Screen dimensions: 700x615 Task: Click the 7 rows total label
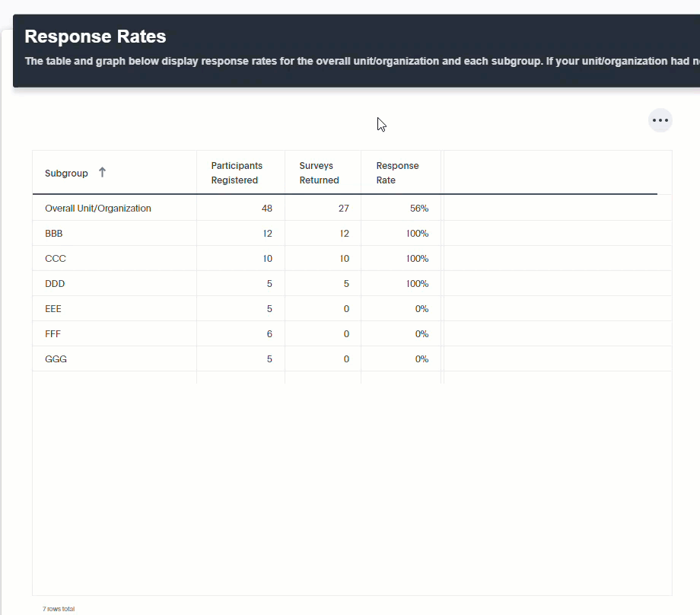coord(59,609)
